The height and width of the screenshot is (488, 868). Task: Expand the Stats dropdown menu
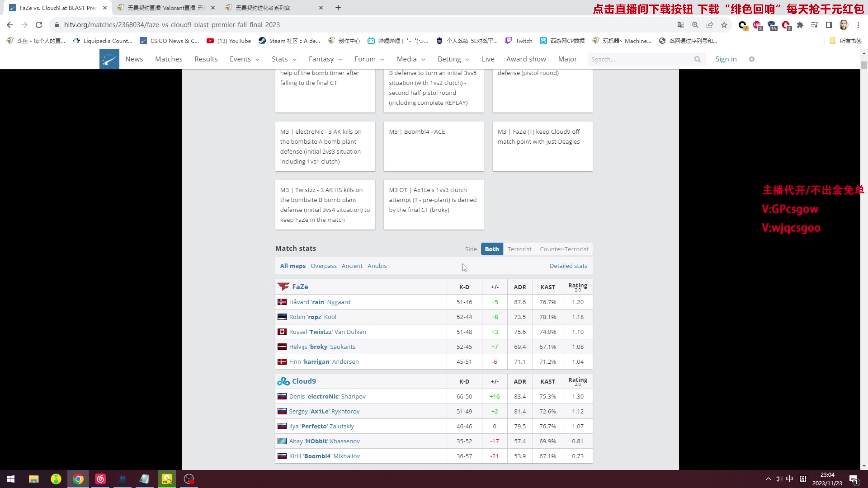(284, 59)
